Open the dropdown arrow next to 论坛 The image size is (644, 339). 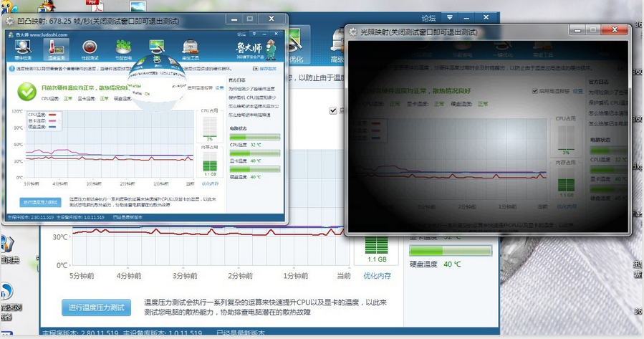click(x=448, y=17)
